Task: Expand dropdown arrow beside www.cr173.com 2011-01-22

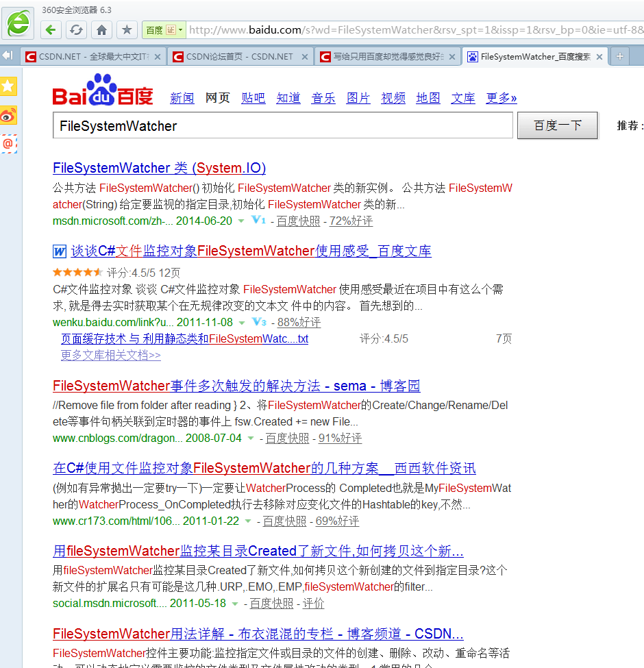Action: [x=248, y=521]
